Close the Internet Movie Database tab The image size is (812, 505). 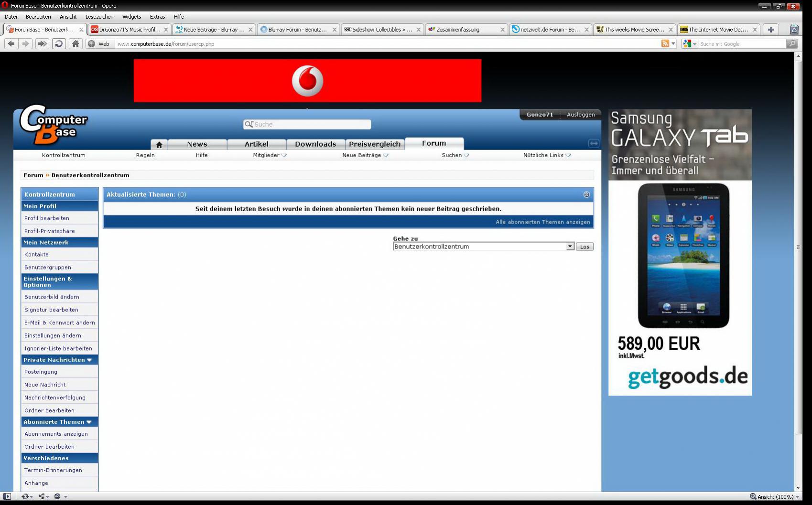[755, 30]
